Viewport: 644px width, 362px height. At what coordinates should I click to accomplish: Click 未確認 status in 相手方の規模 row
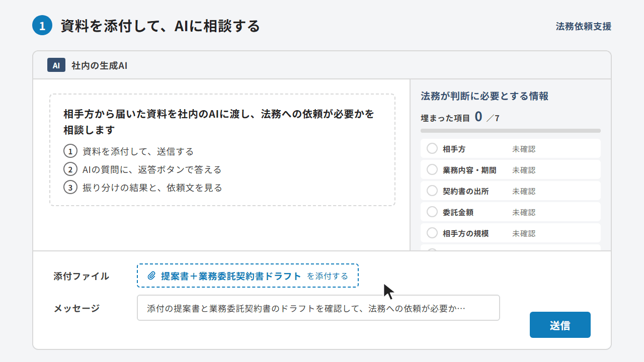pyautogui.click(x=524, y=233)
